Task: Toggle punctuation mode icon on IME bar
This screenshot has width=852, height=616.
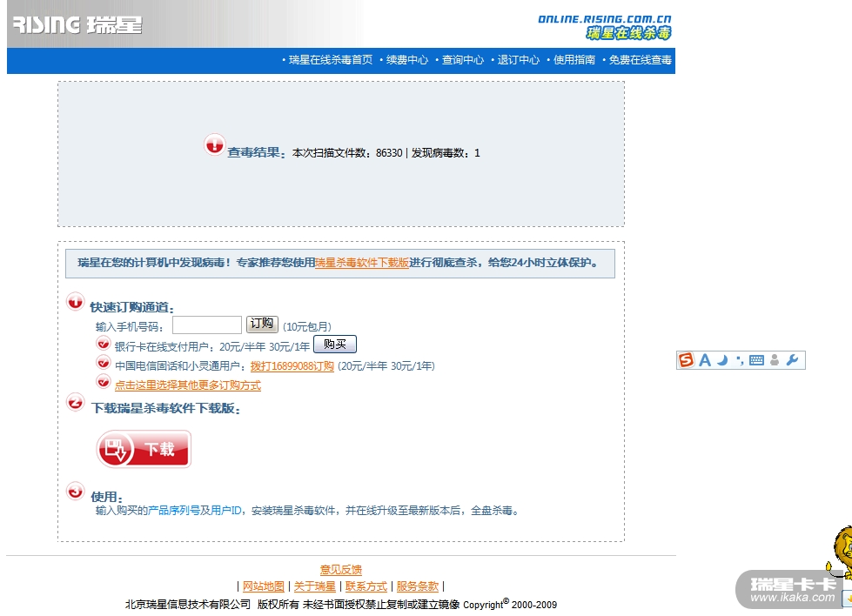Action: pos(739,360)
